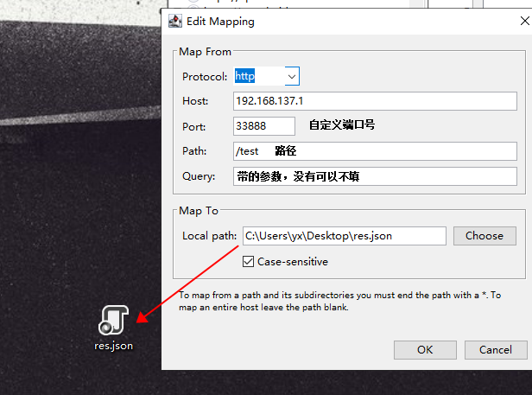Select the res.json desktop file icon
This screenshot has width=532, height=395.
pos(114,320)
